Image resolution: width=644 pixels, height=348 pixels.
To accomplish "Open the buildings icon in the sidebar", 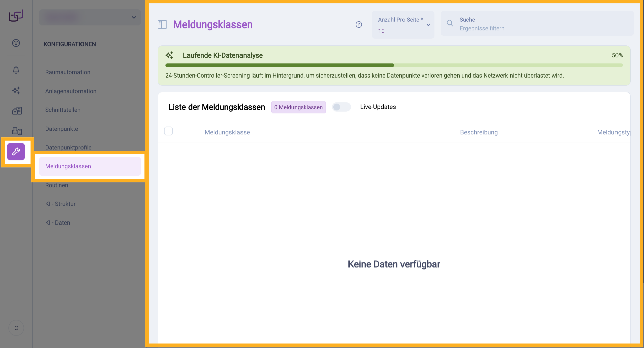I will 16,111.
